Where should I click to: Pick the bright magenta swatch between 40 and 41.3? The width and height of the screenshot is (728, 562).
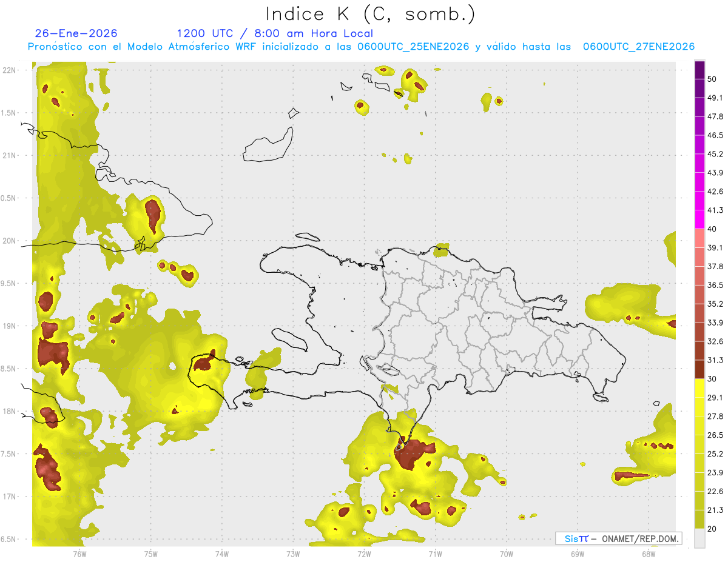(x=700, y=219)
